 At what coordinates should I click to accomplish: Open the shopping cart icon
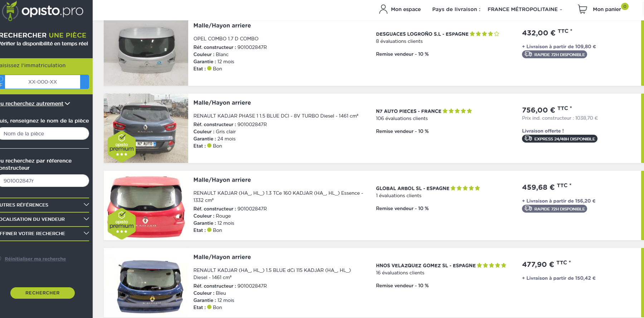(582, 9)
